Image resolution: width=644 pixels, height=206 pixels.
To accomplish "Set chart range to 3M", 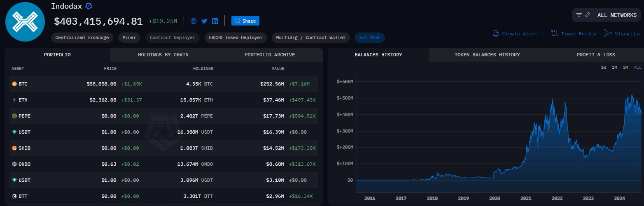I will point(625,67).
